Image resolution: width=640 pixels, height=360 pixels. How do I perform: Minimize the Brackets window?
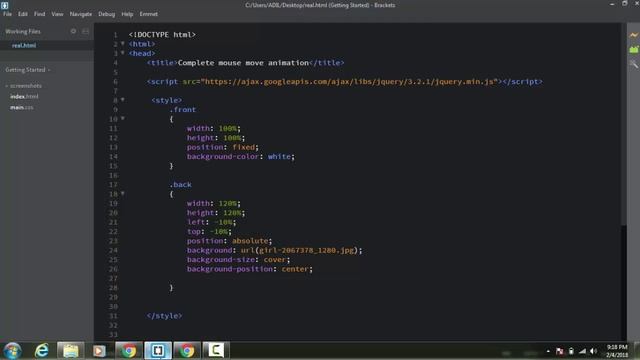click(612, 4)
